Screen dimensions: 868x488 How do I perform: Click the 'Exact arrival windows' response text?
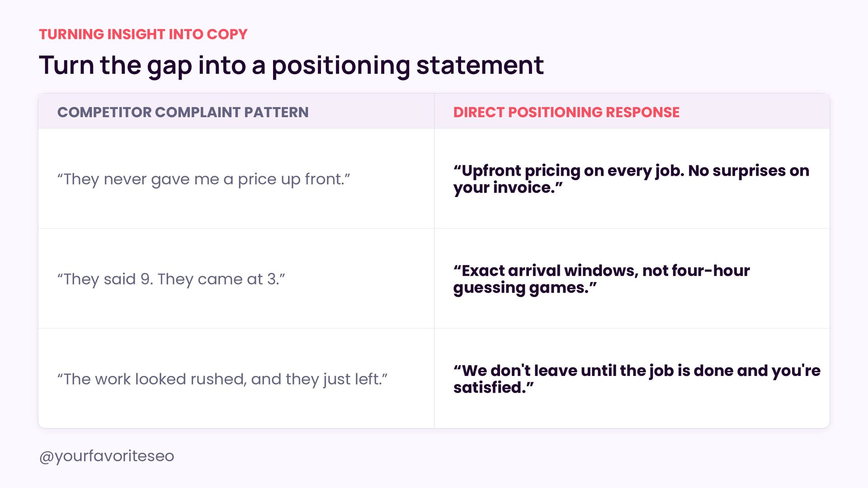(601, 279)
